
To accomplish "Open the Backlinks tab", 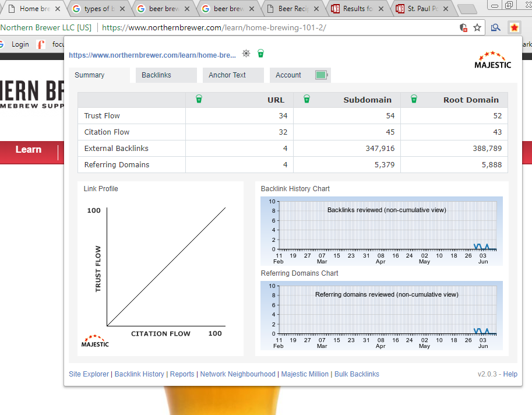I will pos(166,75).
